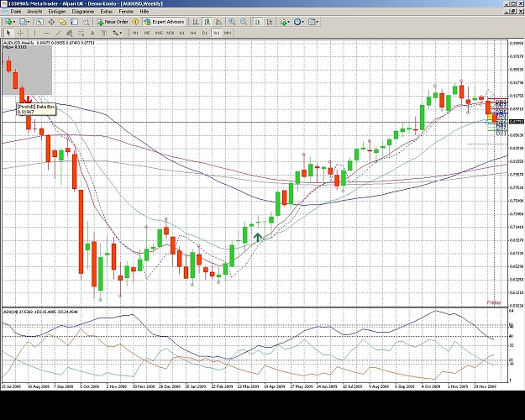The width and height of the screenshot is (525, 420).
Task: Open the Datei menu
Action: 16,12
